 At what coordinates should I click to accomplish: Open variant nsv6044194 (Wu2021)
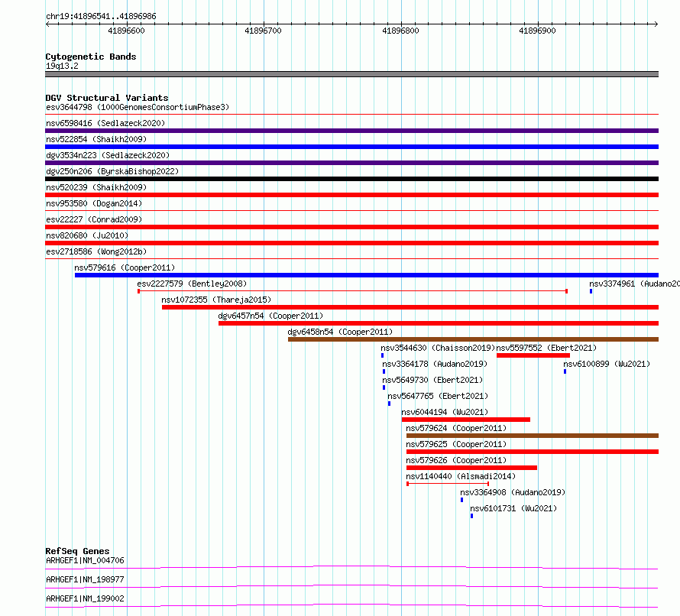[x=445, y=412]
